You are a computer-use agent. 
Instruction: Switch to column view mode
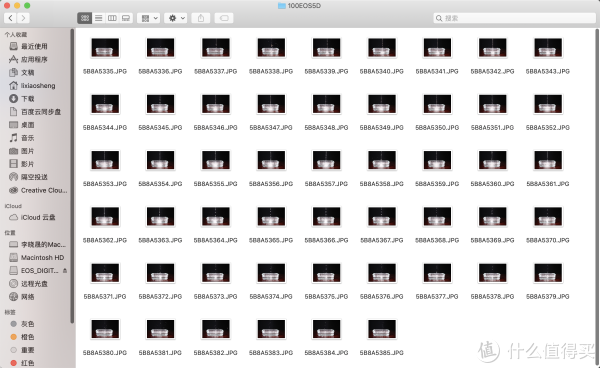click(x=112, y=18)
